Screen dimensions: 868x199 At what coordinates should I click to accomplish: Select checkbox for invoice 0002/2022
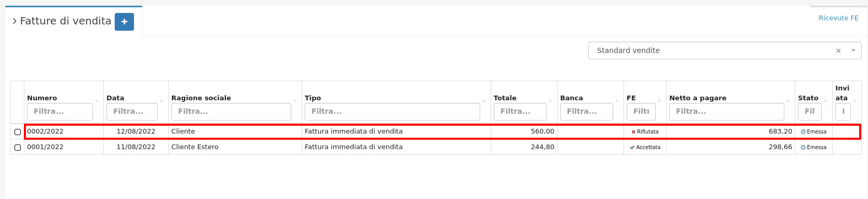[18, 132]
